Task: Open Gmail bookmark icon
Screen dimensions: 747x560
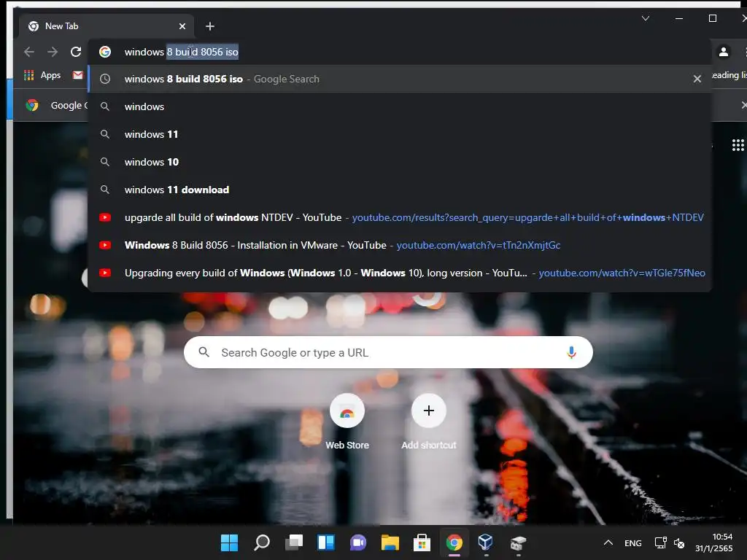Action: click(x=77, y=75)
